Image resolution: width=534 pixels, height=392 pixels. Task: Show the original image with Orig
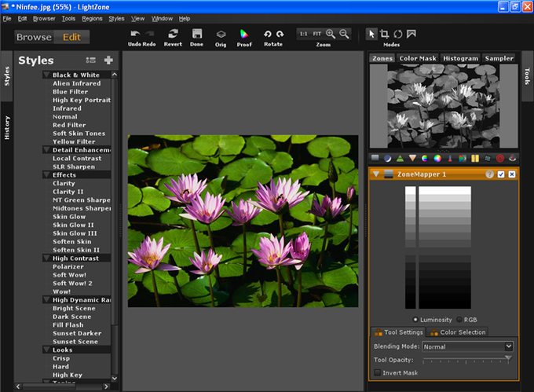point(221,35)
